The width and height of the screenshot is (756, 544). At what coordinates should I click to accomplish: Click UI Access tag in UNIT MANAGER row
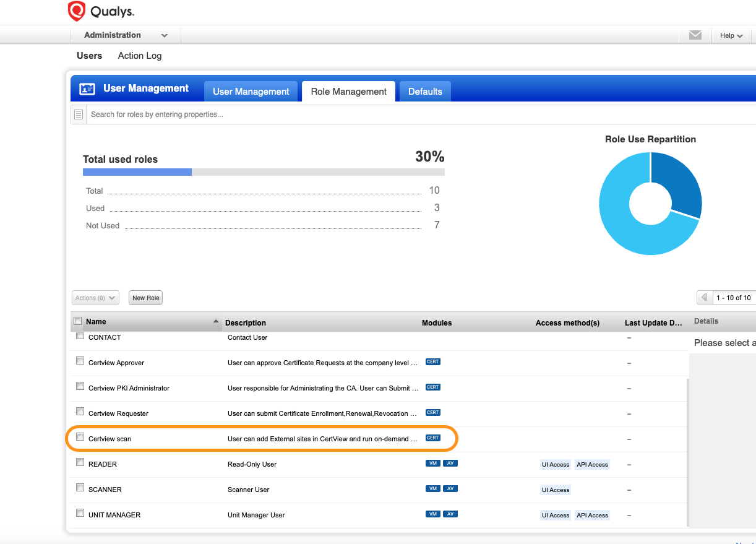[x=556, y=516]
